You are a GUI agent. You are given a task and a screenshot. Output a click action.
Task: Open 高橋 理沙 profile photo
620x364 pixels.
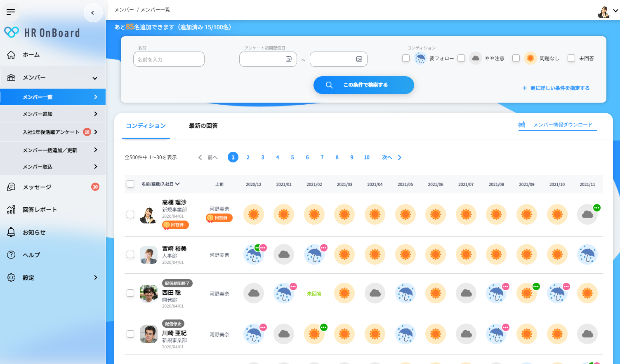(x=149, y=214)
